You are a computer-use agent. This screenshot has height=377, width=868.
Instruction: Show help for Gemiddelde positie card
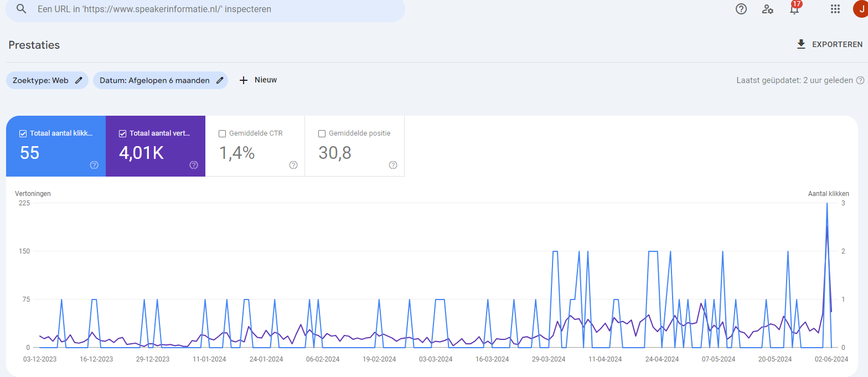point(393,165)
